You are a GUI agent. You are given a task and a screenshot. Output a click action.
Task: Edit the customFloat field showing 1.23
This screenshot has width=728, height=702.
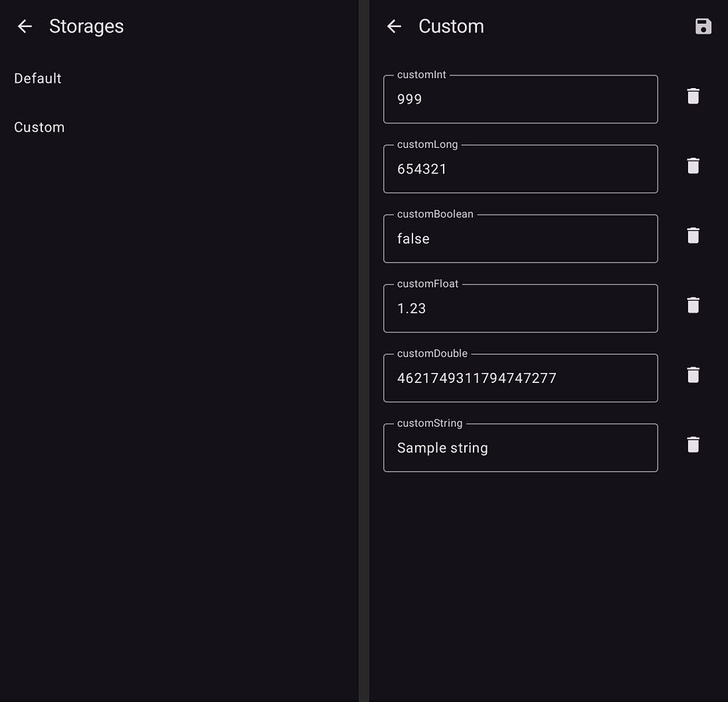coord(520,308)
